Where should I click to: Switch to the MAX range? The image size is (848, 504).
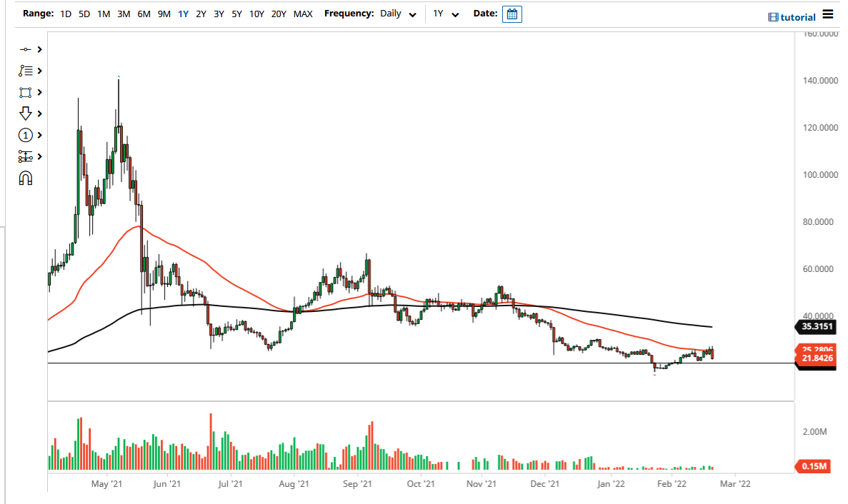coord(303,14)
